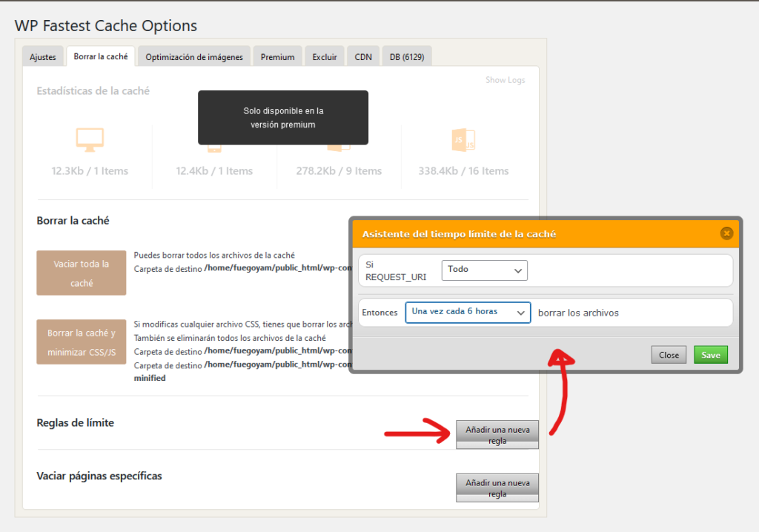Click the green Save button

710,355
